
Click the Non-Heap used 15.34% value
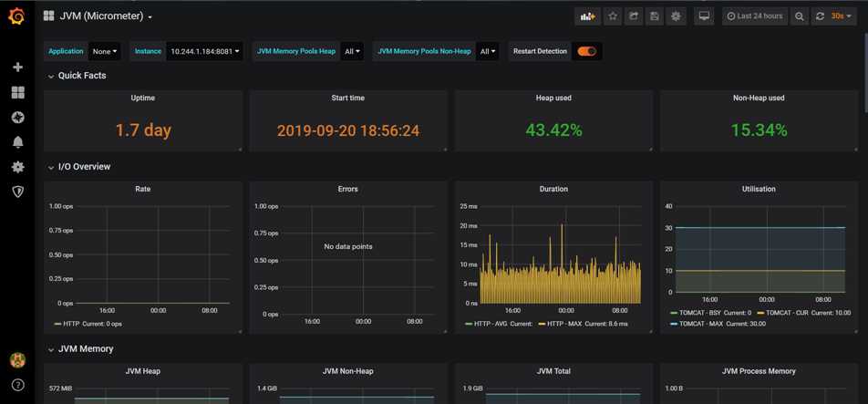pos(759,130)
